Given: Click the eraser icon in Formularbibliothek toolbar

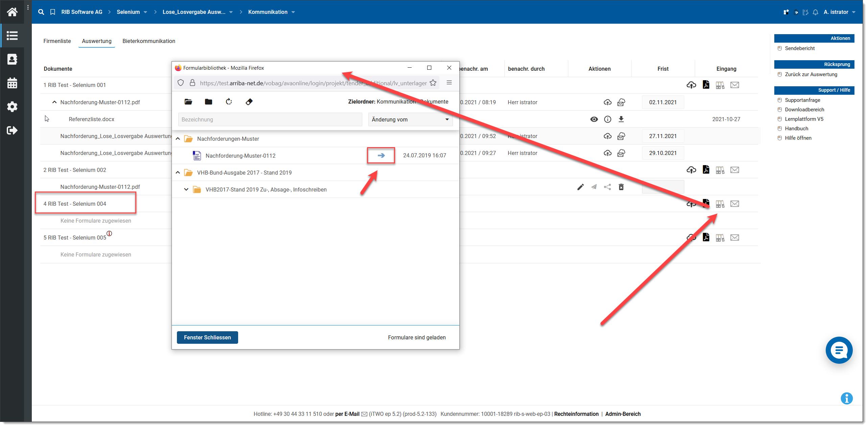Looking at the screenshot, I should click(249, 102).
